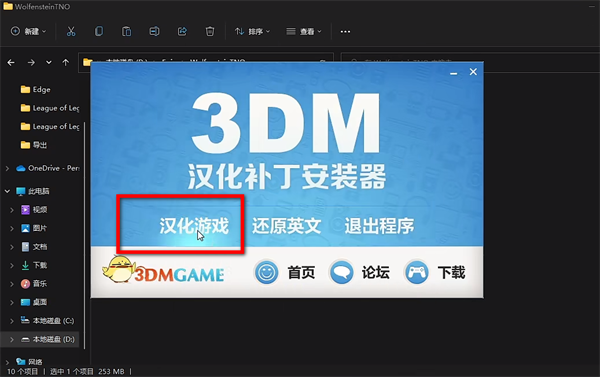Click 汉化游戏 in the 3DM installer
Image resolution: width=600 pixels, height=377 pixels.
pyautogui.click(x=194, y=226)
